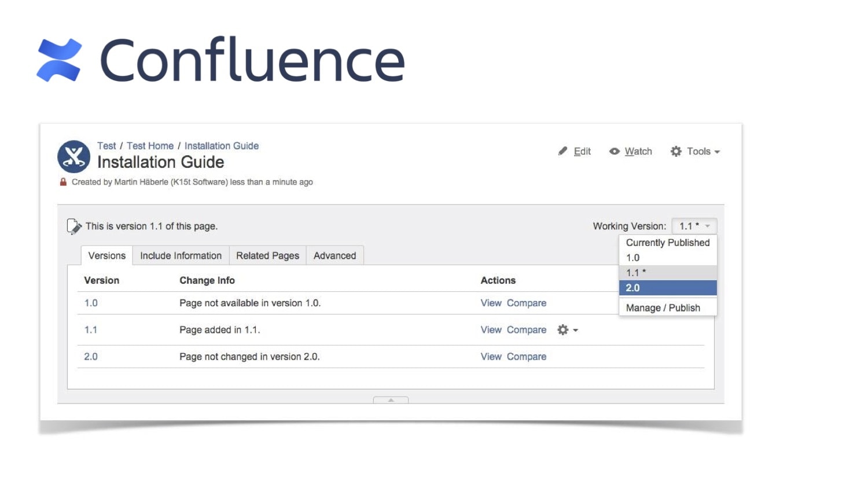The image size is (868, 488).
Task: Click the Change Info column header
Action: coord(207,280)
